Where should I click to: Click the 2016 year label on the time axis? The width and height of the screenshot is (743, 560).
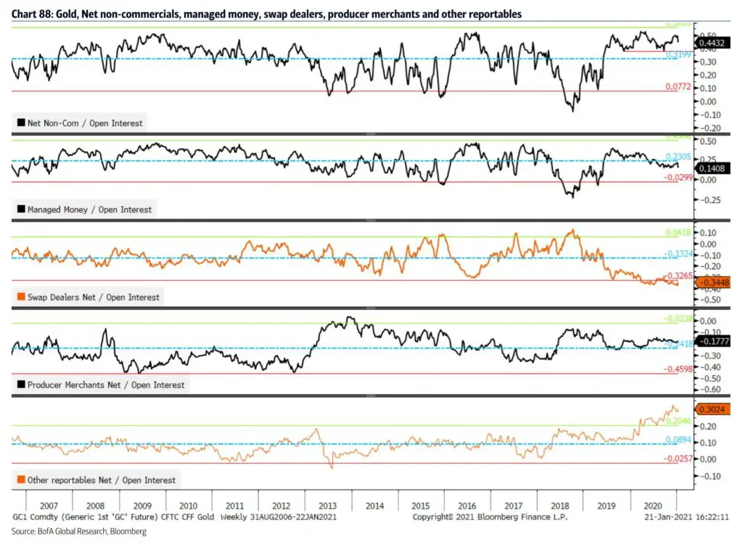point(467,506)
